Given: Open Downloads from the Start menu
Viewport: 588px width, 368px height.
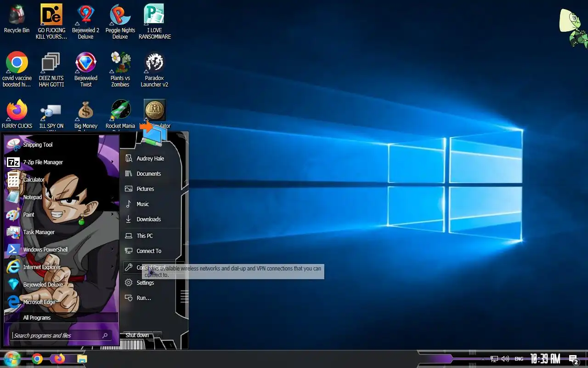Looking at the screenshot, I should [152, 219].
